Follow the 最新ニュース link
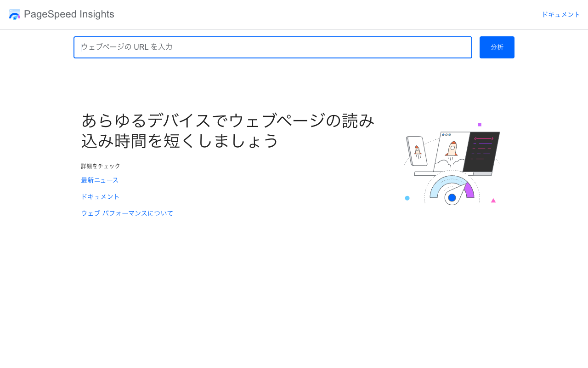 click(100, 180)
